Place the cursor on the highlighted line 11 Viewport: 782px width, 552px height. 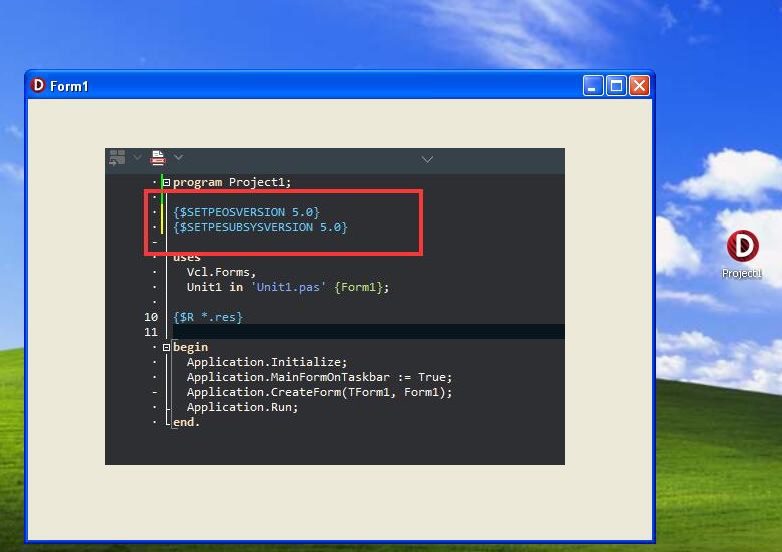pos(369,332)
